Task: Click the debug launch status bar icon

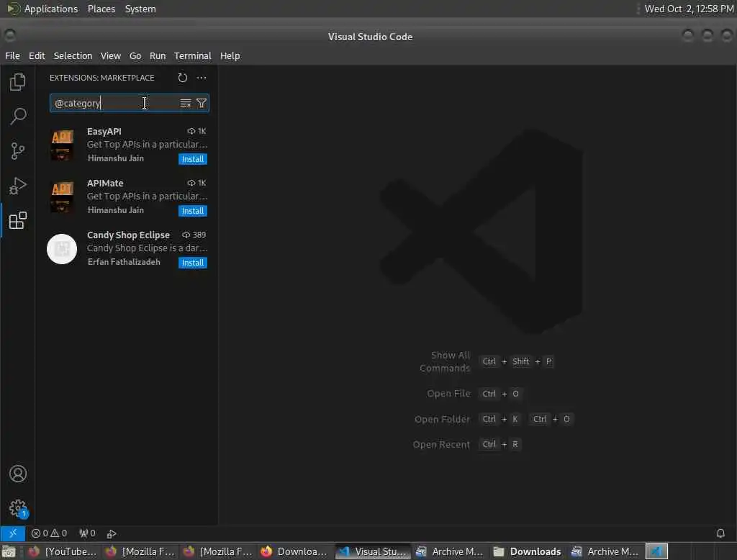Action: click(x=112, y=533)
